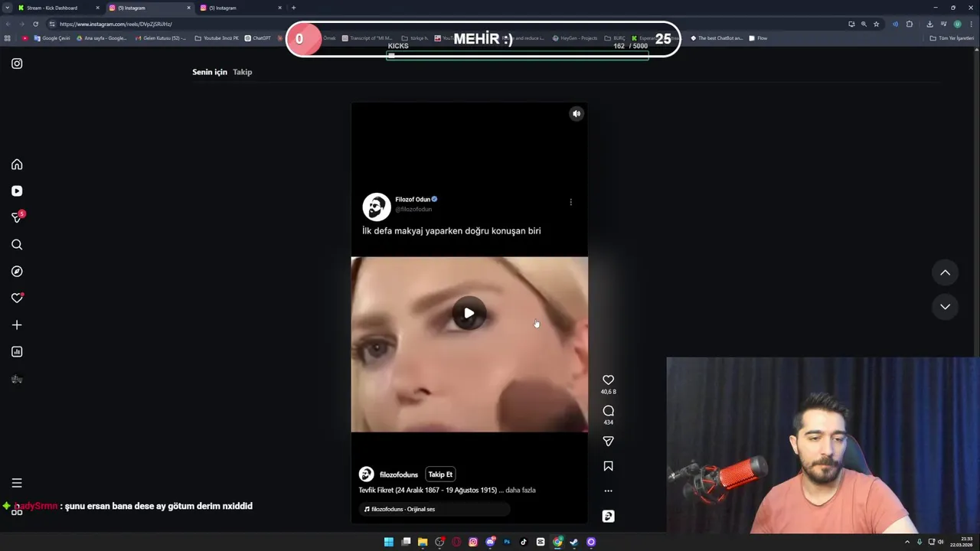Open the Instagram logo home link
Screen dimensions: 980x551
point(17,64)
